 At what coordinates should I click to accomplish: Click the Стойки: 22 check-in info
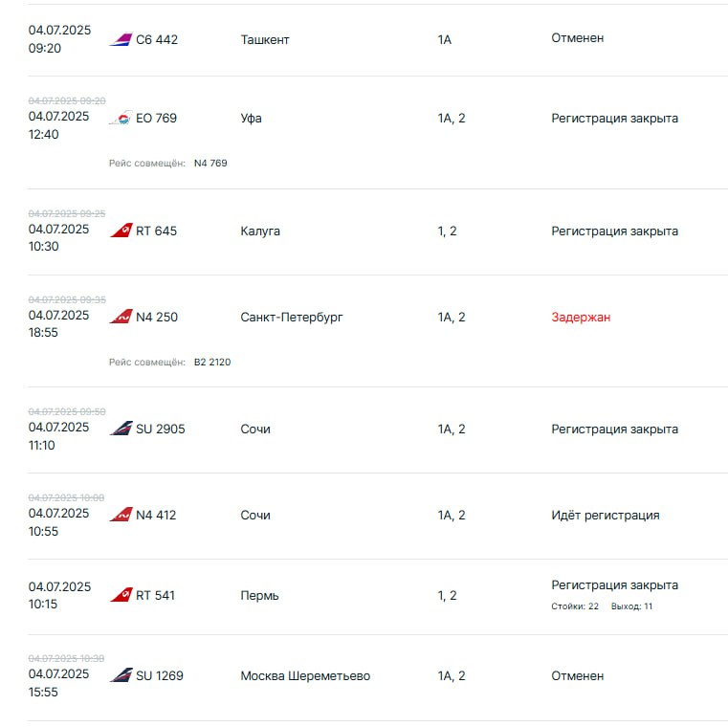(x=575, y=606)
